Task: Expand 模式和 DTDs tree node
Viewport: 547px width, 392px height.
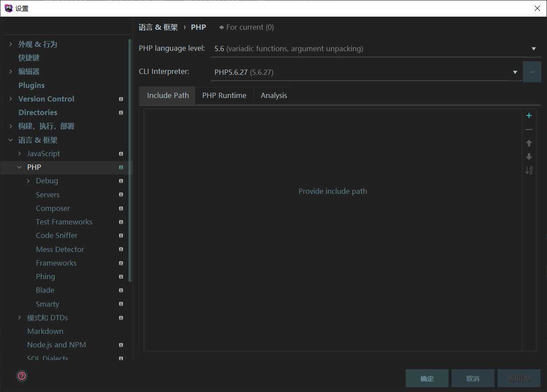Action: [x=19, y=318]
